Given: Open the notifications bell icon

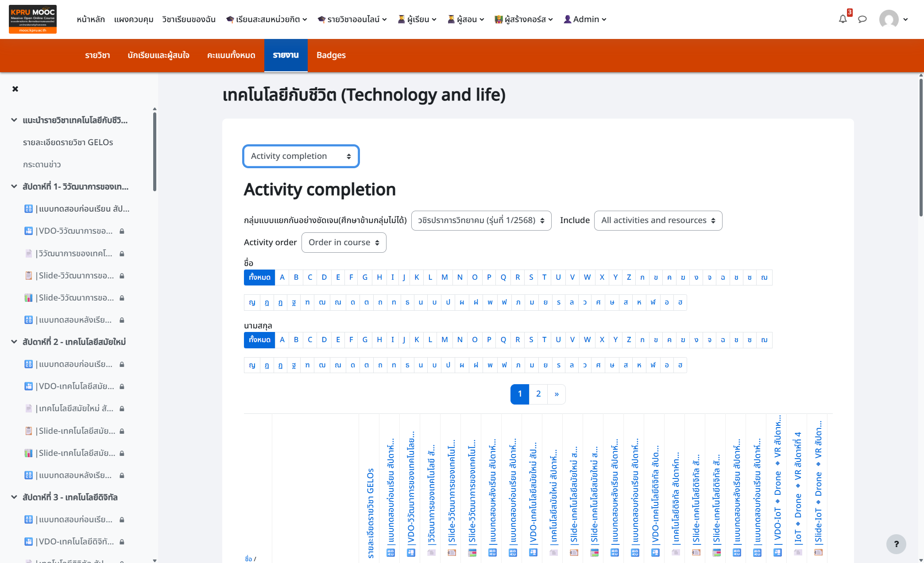Looking at the screenshot, I should point(843,19).
